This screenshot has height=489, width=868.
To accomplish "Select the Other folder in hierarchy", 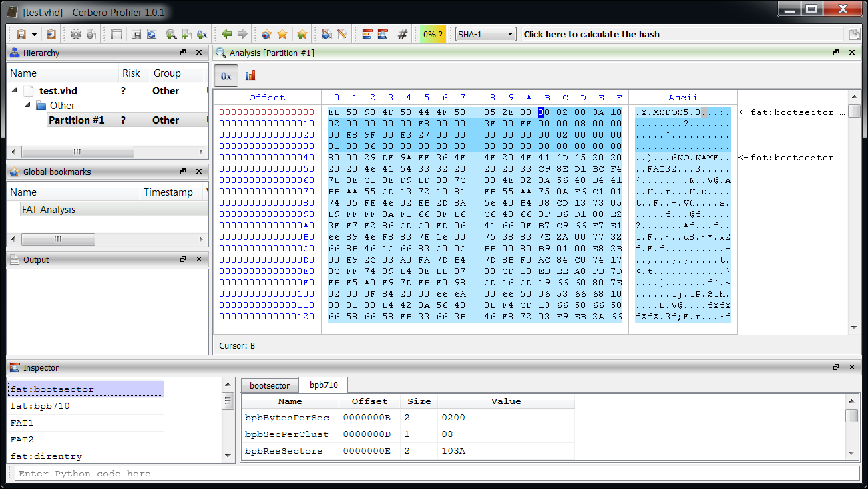I will coord(62,106).
